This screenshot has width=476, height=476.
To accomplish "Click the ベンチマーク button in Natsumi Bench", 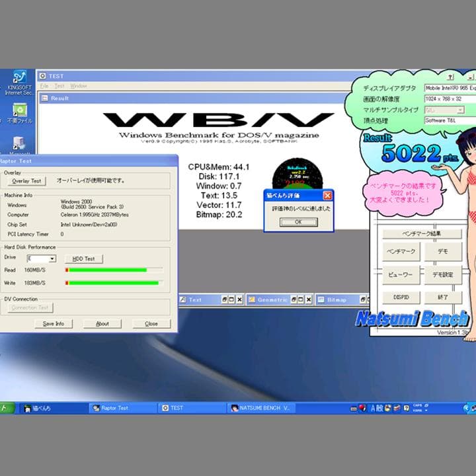I will tap(401, 251).
